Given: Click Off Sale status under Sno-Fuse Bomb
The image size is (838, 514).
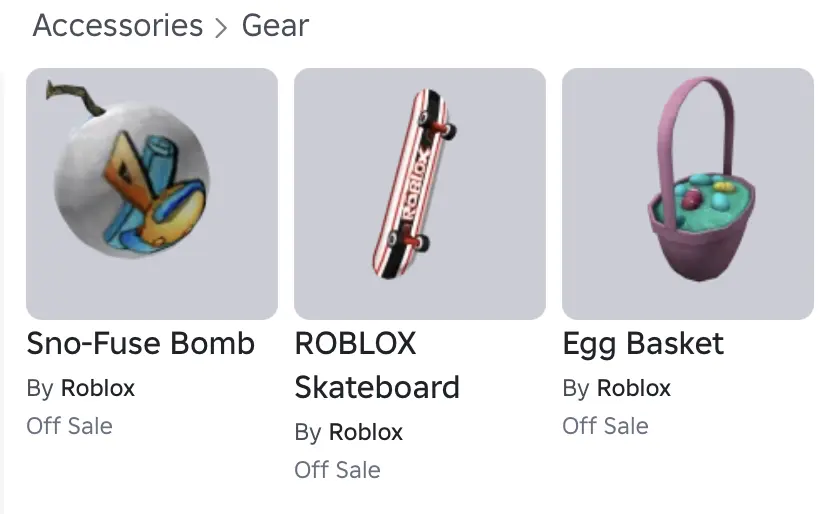Looking at the screenshot, I should coord(70,426).
